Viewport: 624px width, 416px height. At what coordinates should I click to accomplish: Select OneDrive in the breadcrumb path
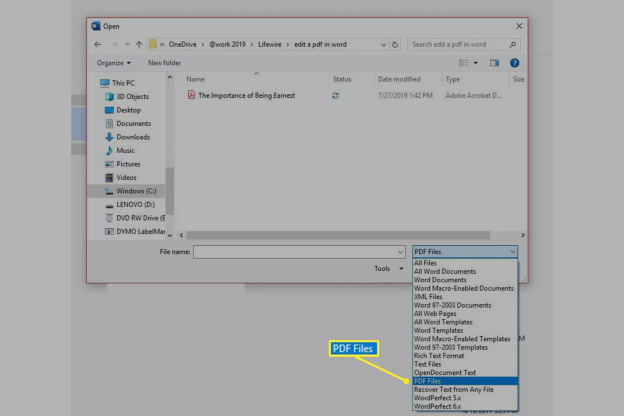pyautogui.click(x=183, y=44)
